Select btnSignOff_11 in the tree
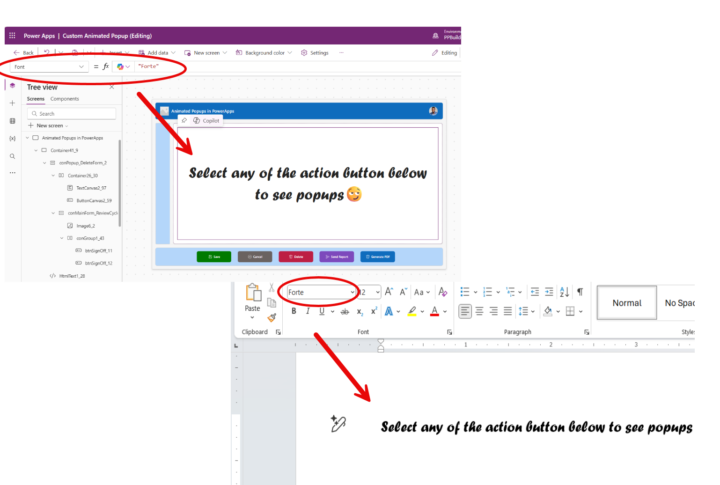This screenshot has height=485, width=720. pyautogui.click(x=98, y=250)
